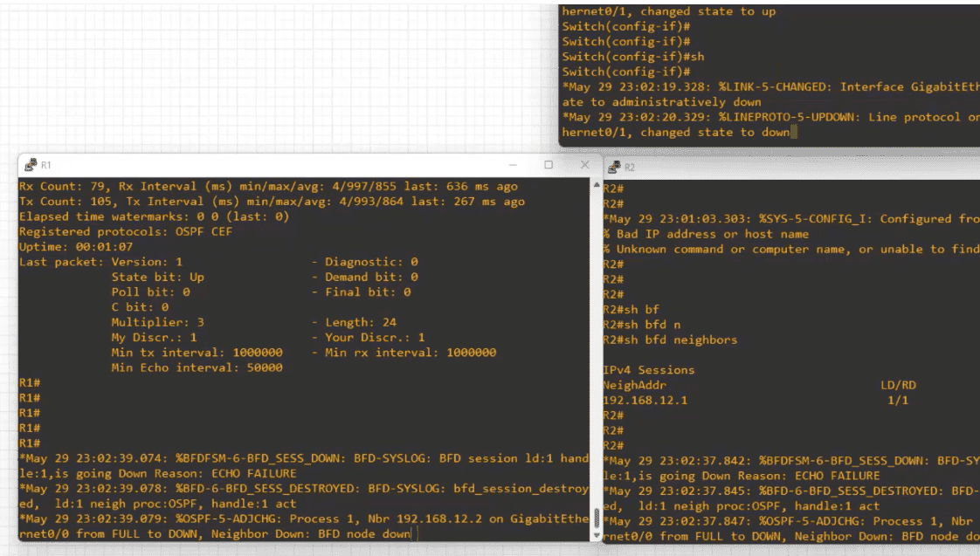Select the R1 window title bar
Image resolution: width=980 pixels, height=556 pixels.
262,165
